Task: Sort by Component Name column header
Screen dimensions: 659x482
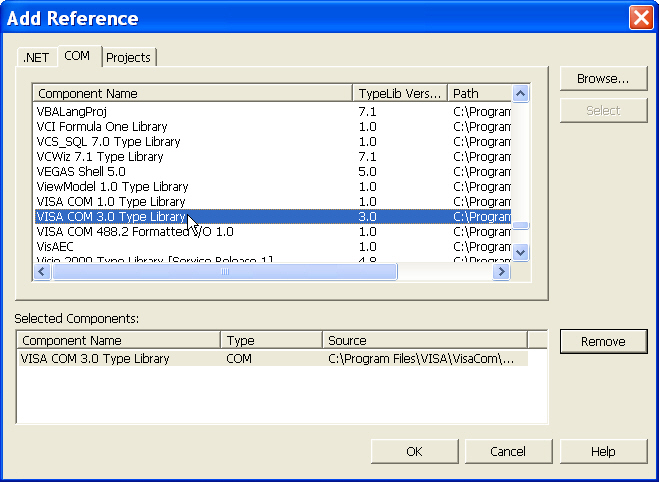Action: pyautogui.click(x=192, y=93)
